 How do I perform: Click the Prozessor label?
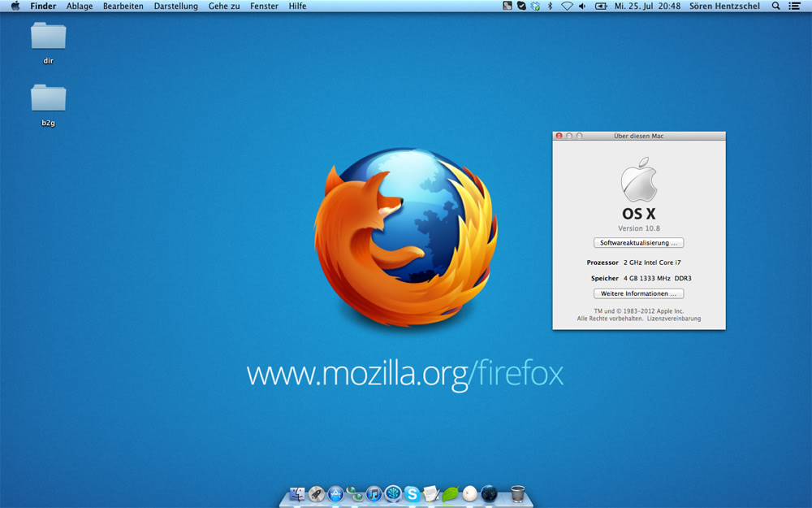(603, 263)
